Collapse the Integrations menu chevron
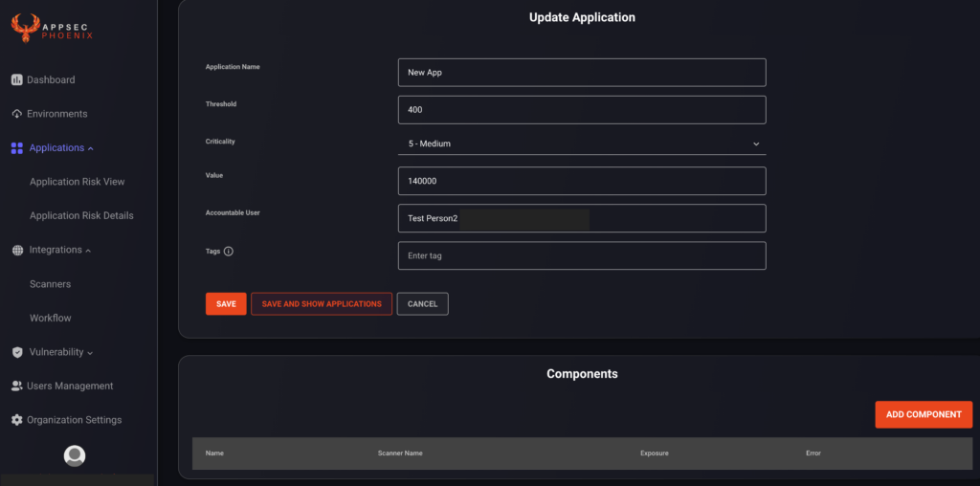Screen dimensions: 980x486 88,251
